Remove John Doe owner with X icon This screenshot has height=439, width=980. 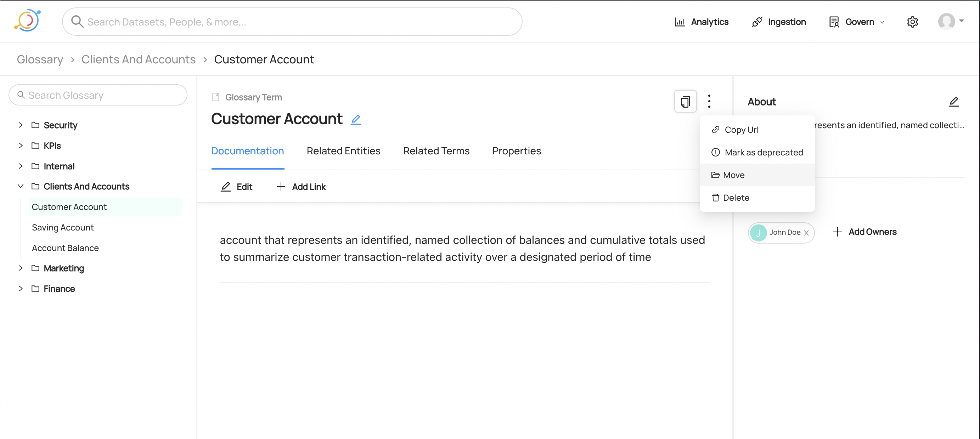(x=806, y=233)
